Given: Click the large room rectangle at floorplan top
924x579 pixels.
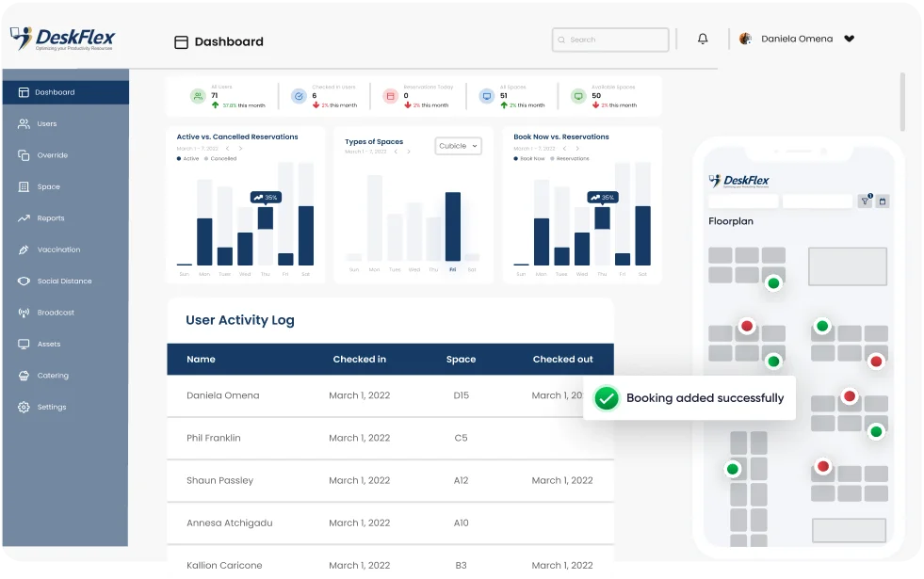Looking at the screenshot, I should tap(848, 266).
